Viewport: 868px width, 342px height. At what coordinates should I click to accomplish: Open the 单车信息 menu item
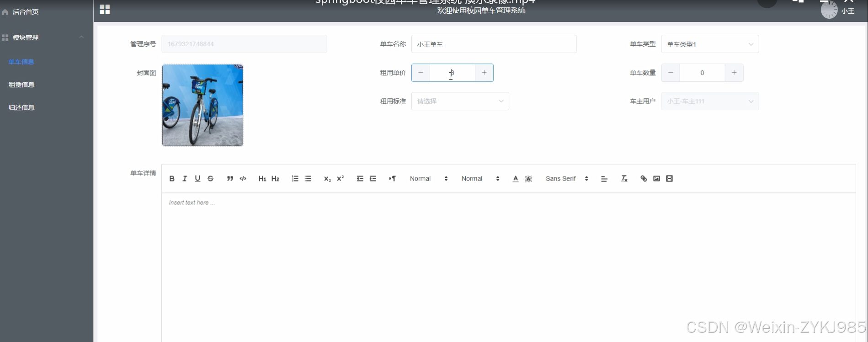pyautogui.click(x=21, y=62)
